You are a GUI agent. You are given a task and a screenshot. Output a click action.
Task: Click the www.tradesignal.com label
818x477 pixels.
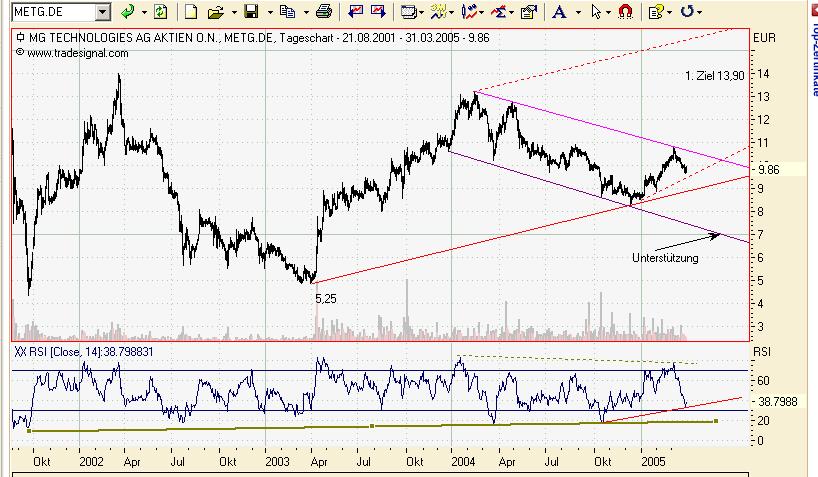tap(77, 53)
